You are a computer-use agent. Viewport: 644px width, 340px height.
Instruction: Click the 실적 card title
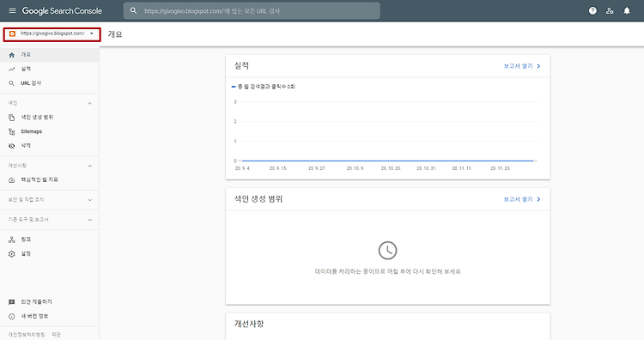click(x=241, y=66)
